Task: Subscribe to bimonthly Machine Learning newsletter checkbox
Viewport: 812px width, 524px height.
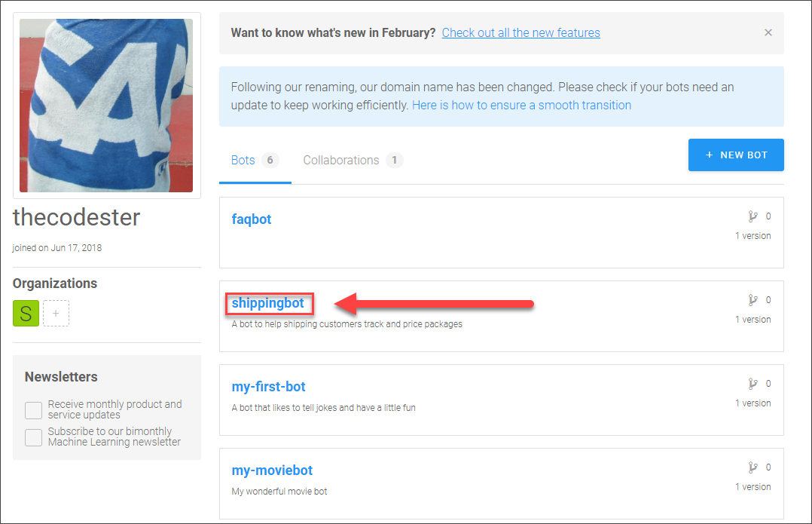Action: pos(34,437)
